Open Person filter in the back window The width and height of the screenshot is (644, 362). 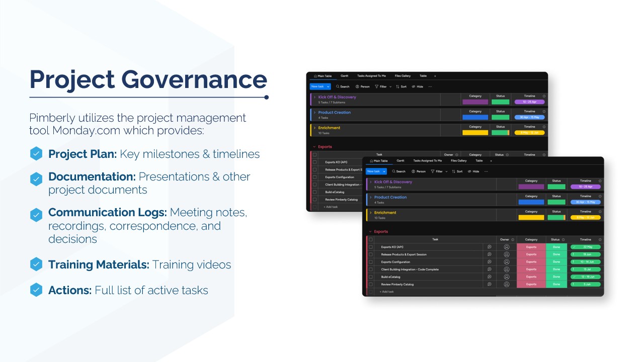click(363, 86)
